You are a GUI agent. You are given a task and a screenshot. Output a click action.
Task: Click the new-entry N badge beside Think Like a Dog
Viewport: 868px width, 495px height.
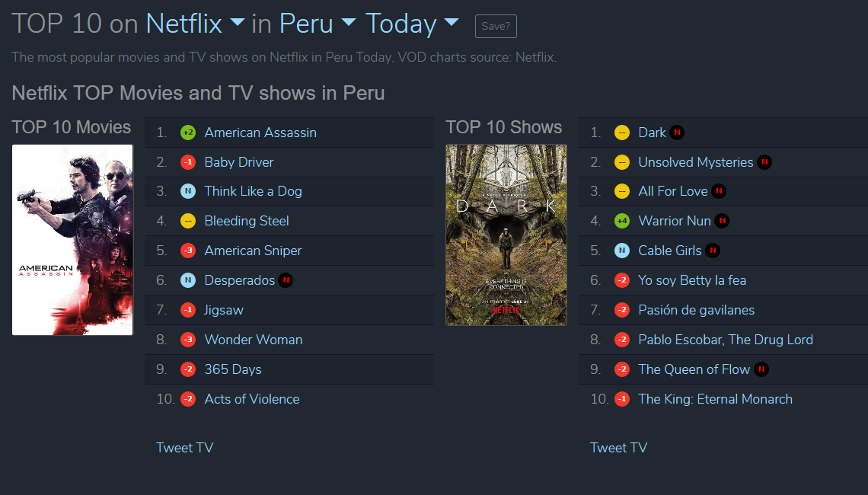(x=188, y=192)
